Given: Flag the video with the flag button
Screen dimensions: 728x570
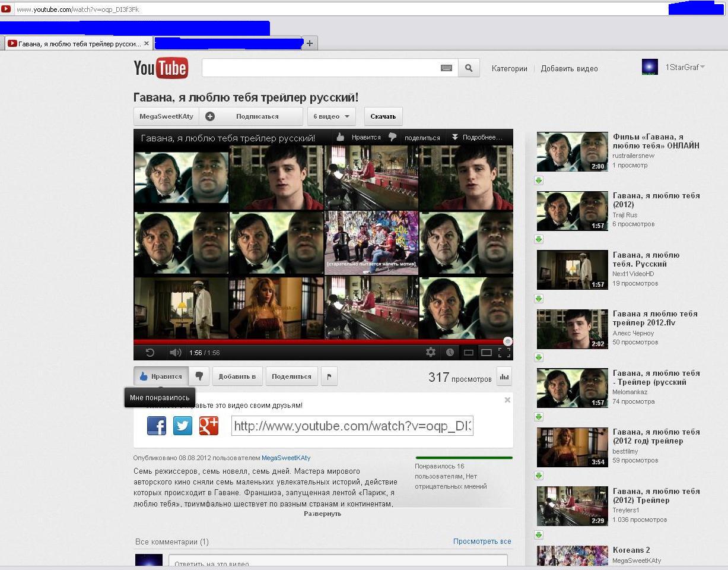Looking at the screenshot, I should pos(329,376).
